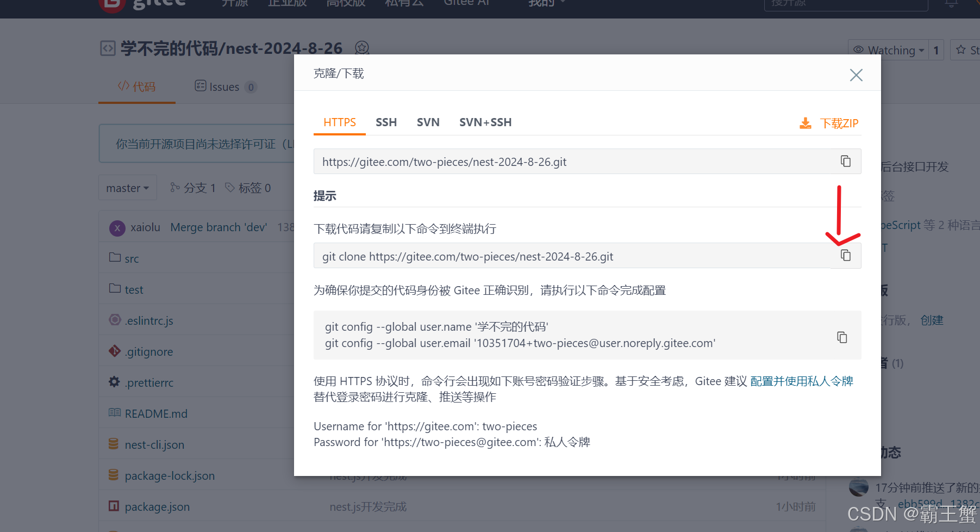
Task: Click the .gitignore git icon
Action: pyautogui.click(x=115, y=351)
